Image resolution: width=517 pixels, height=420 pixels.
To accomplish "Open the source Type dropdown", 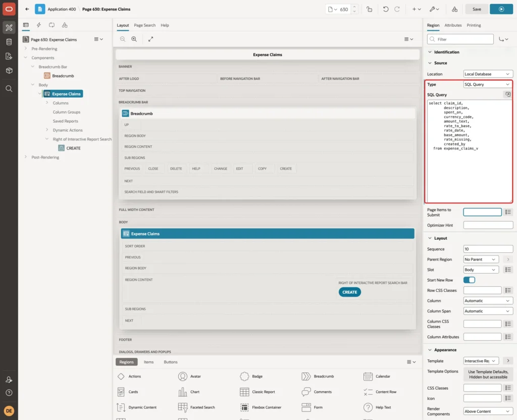I will point(488,84).
